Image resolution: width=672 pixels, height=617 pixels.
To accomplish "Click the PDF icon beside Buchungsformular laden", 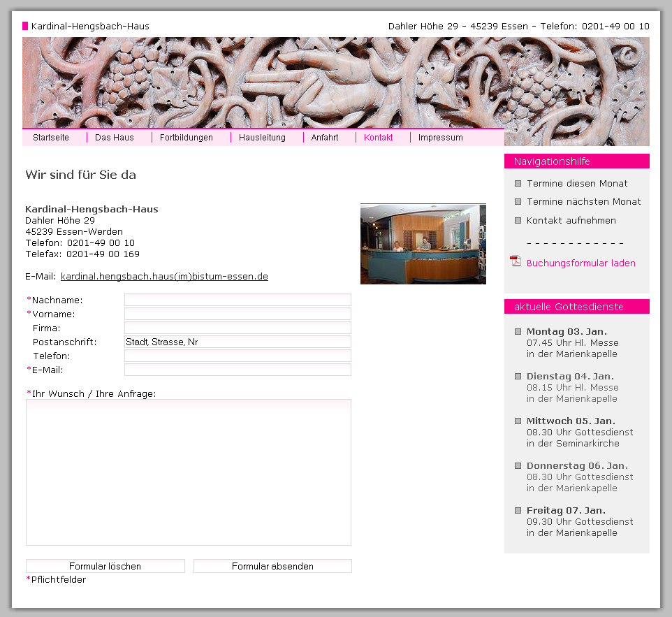I will click(x=516, y=262).
